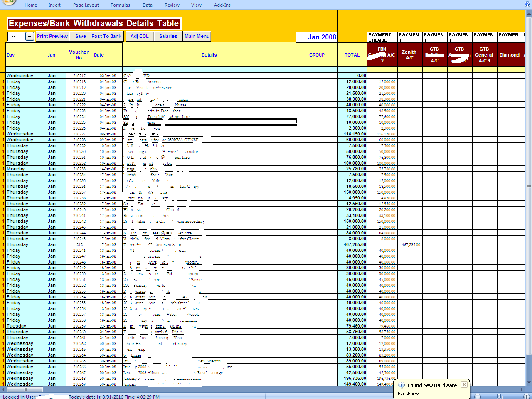This screenshot has height=399, width=532.
Task: Open Excel Help question mark icon
Action: pos(527,5)
